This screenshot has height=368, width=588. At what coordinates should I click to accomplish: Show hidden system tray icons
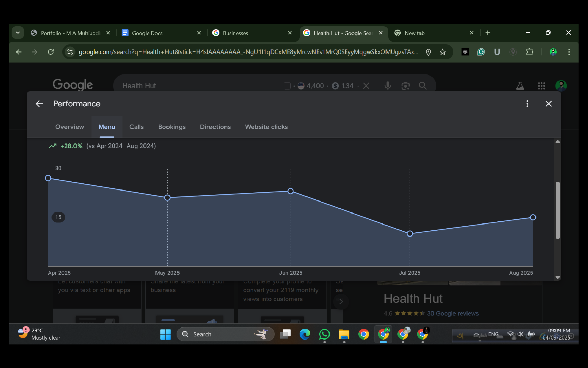[x=476, y=334]
